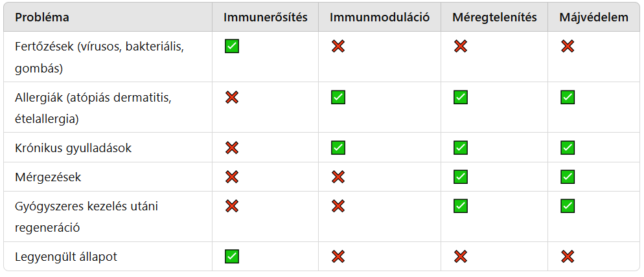Click the Krónikus gyulladások row label
The width and height of the screenshot is (644, 277).
[73, 148]
